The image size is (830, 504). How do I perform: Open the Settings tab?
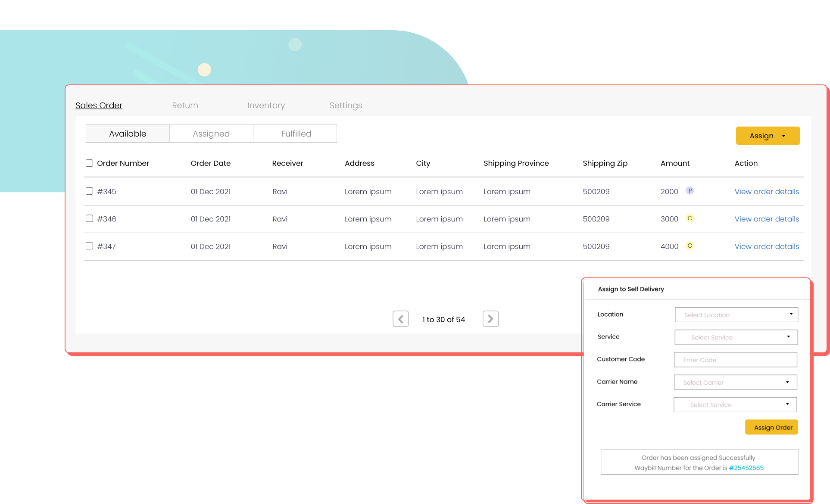[346, 106]
